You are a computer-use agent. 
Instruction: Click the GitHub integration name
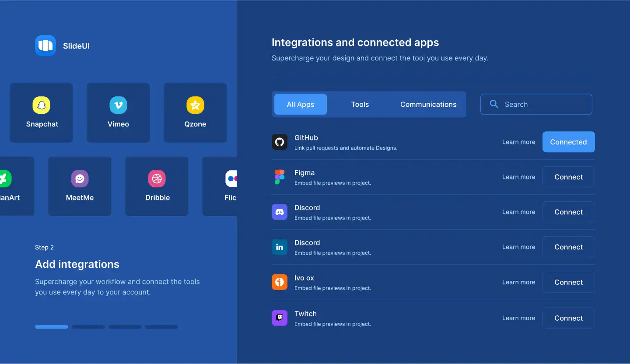click(306, 137)
